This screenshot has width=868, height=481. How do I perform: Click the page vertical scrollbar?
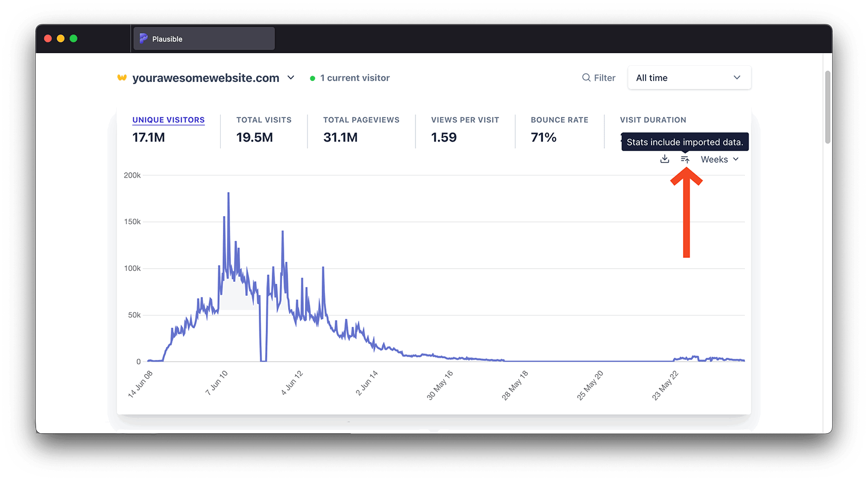[827, 107]
